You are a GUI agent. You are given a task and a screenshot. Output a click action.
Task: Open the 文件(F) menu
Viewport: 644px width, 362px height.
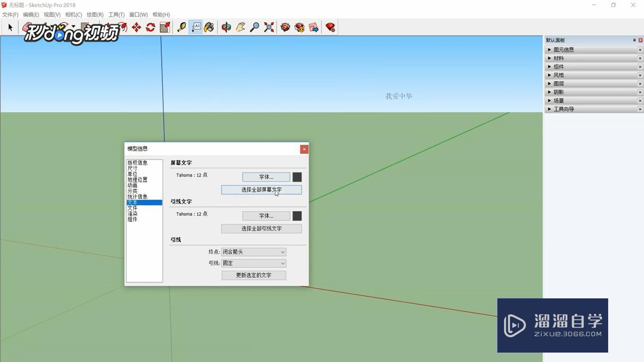coord(10,15)
